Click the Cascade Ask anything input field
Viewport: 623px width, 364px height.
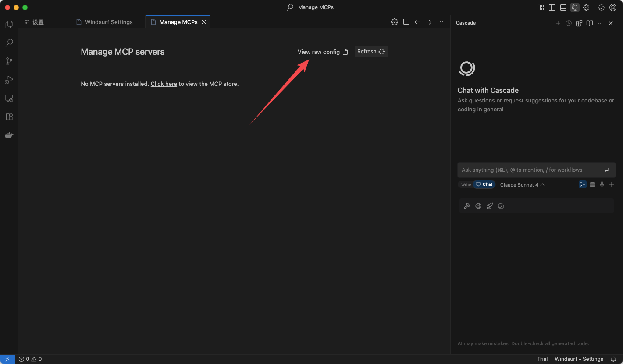(x=530, y=170)
